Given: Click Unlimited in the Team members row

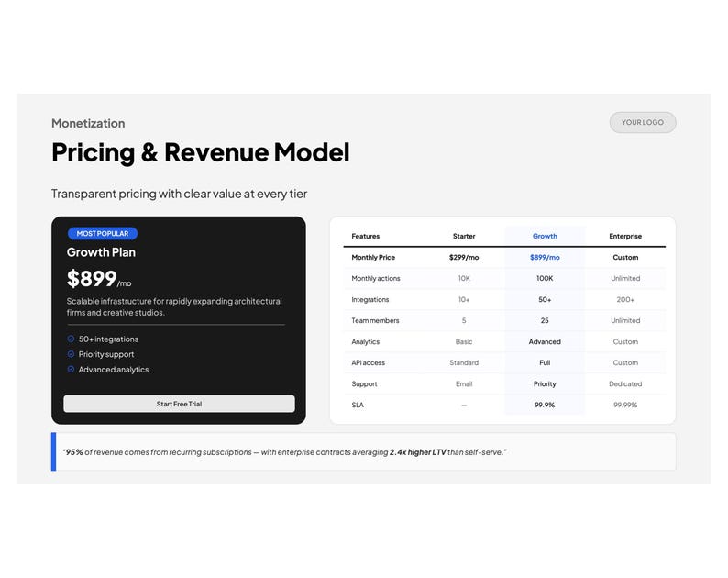Looking at the screenshot, I should 625,320.
